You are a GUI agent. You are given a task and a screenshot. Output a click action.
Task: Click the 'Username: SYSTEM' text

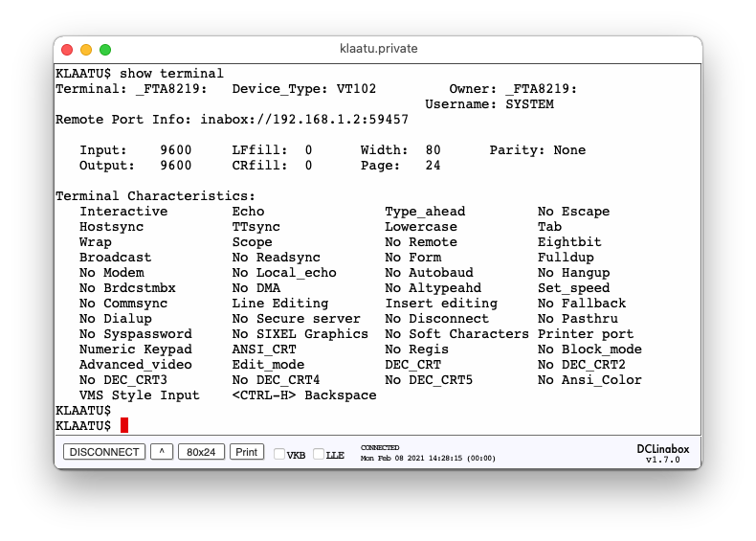[489, 104]
